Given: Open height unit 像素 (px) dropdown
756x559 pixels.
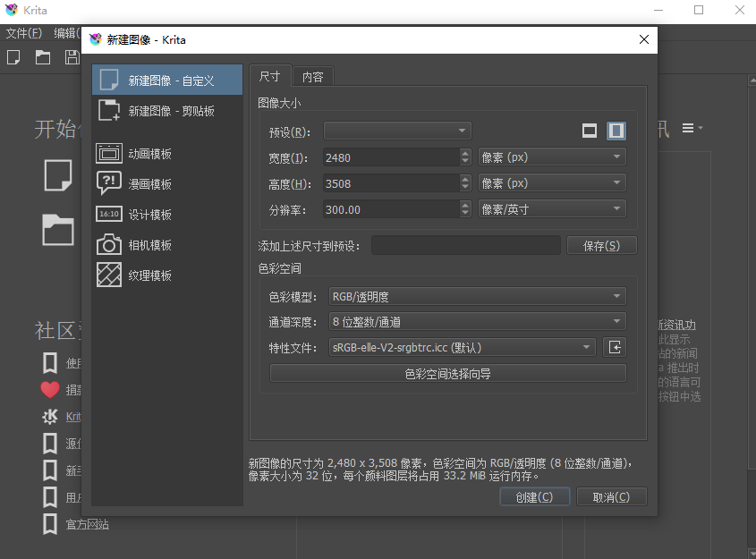Looking at the screenshot, I should coord(552,183).
